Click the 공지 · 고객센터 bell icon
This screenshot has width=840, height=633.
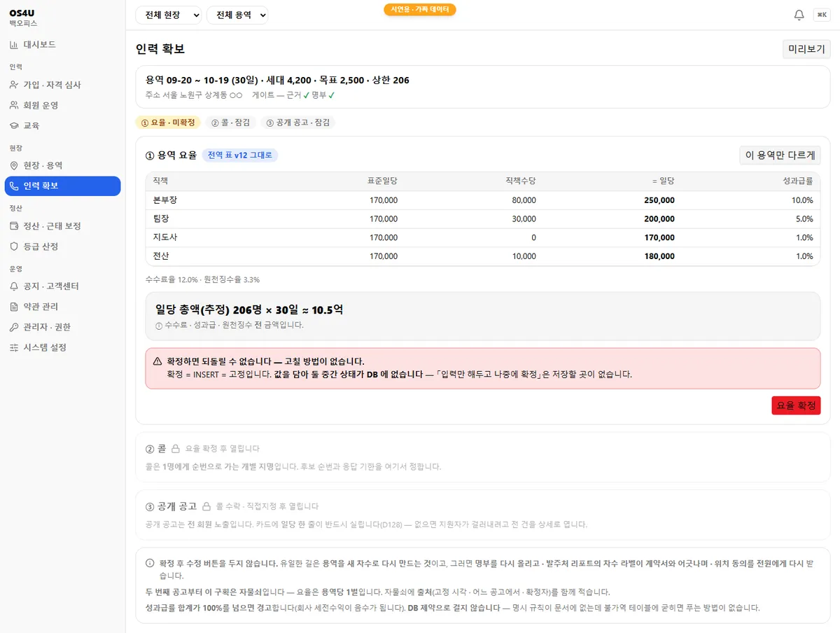14,286
